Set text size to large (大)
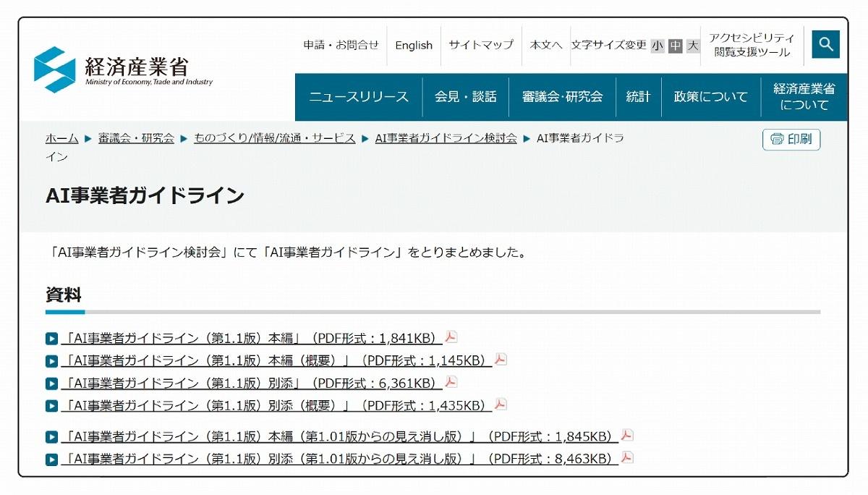This screenshot has width=868, height=495. [x=693, y=46]
